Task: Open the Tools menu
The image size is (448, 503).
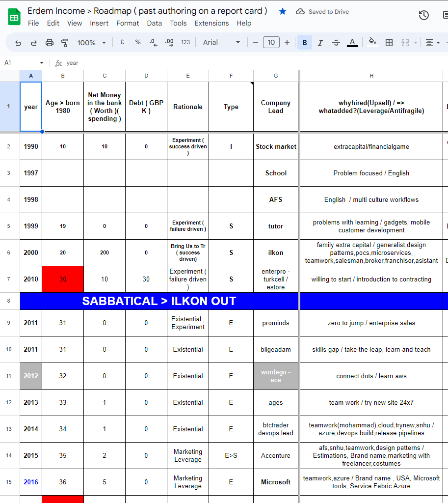Action: pos(178,23)
